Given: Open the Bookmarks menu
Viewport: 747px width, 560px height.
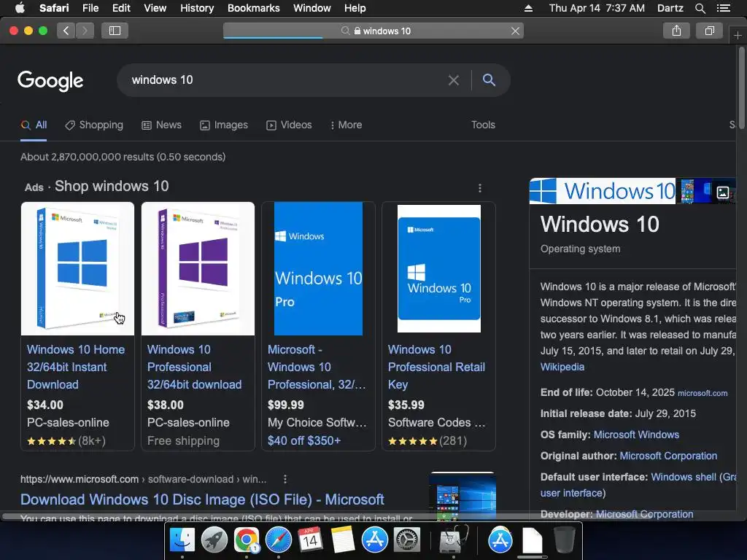Looking at the screenshot, I should click(253, 8).
